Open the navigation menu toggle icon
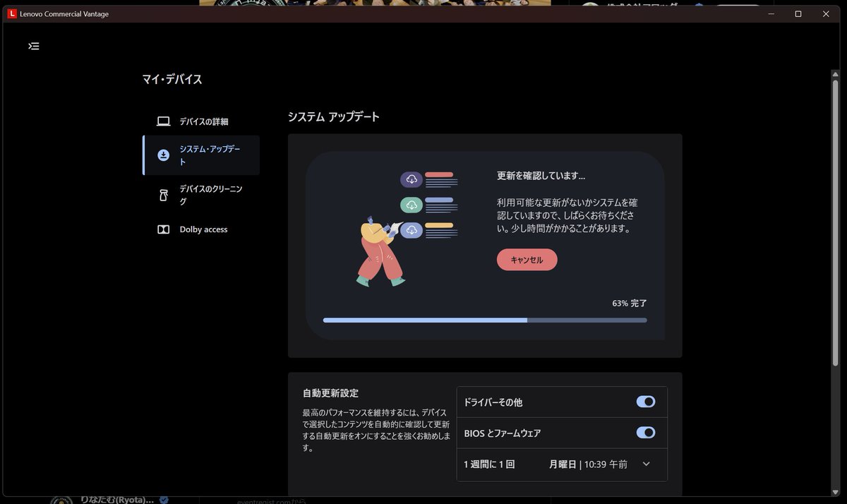This screenshot has width=847, height=504. pos(33,46)
